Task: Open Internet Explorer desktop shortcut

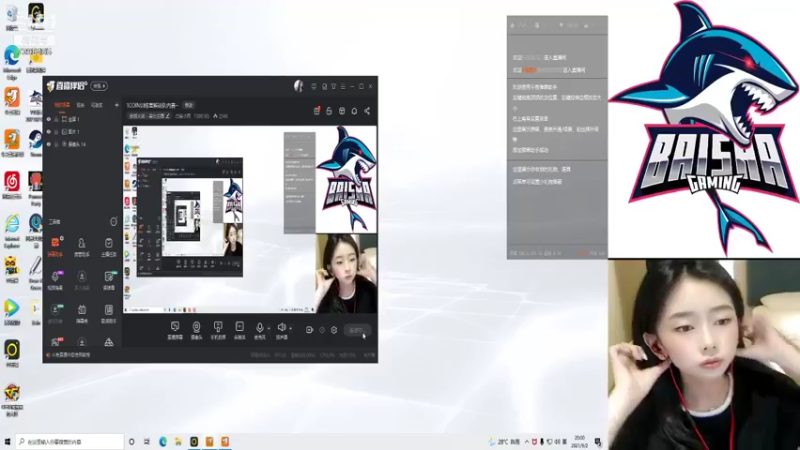Action: click(12, 231)
